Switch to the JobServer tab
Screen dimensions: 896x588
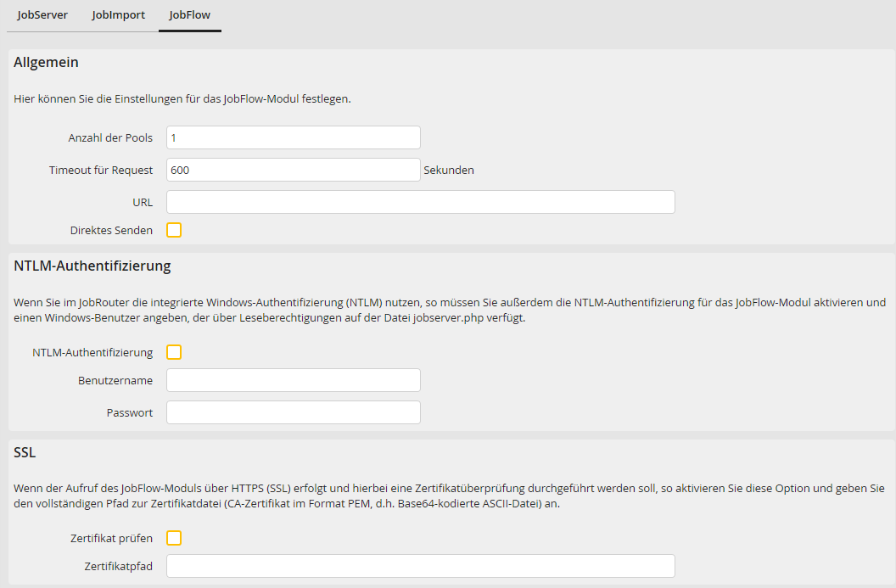pyautogui.click(x=42, y=15)
